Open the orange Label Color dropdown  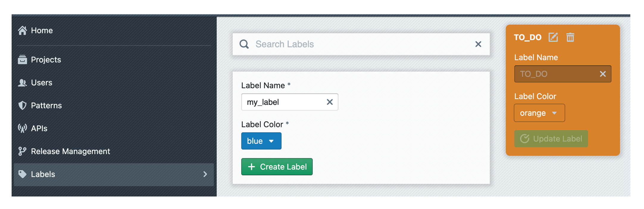(539, 113)
